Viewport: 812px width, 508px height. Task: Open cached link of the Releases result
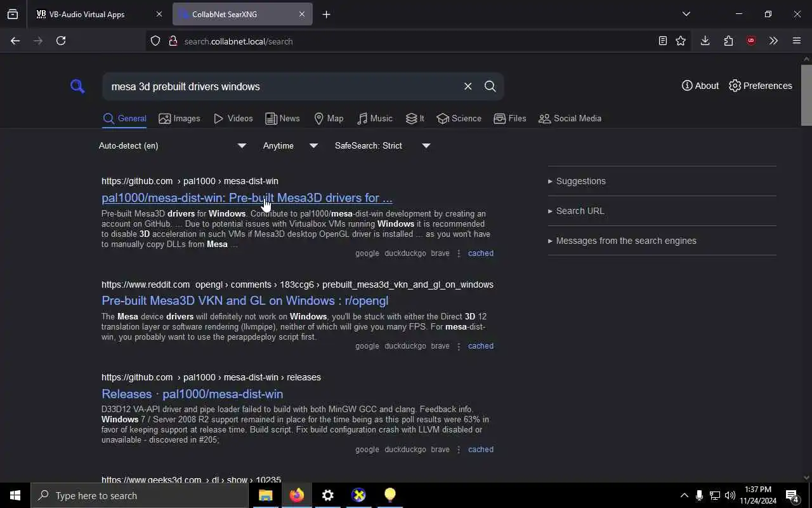480,450
